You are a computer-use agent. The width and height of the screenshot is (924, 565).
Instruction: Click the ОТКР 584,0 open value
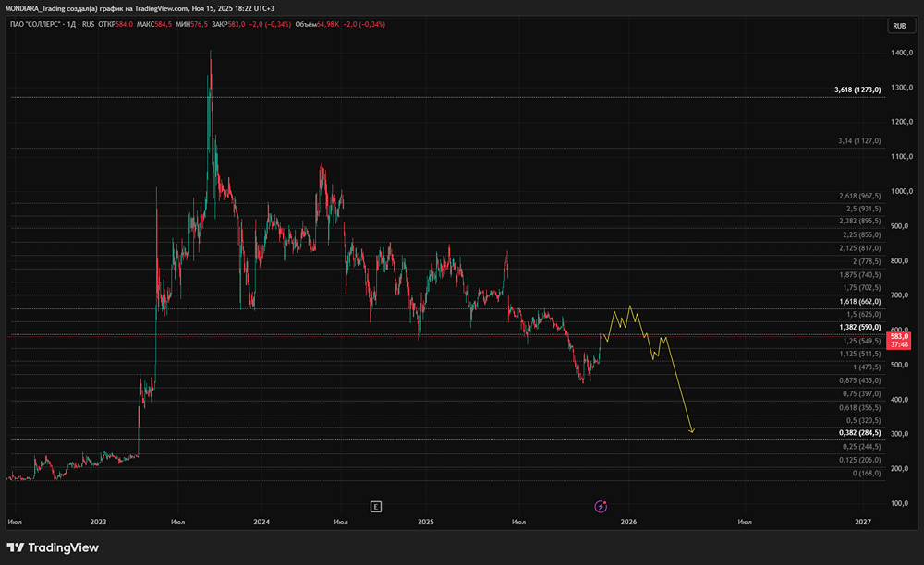pyautogui.click(x=115, y=24)
